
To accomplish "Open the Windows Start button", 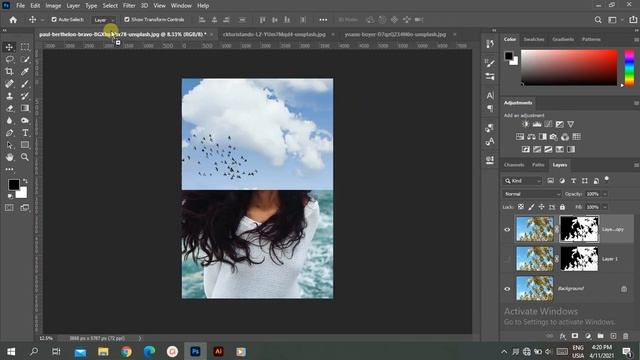I will point(11,351).
